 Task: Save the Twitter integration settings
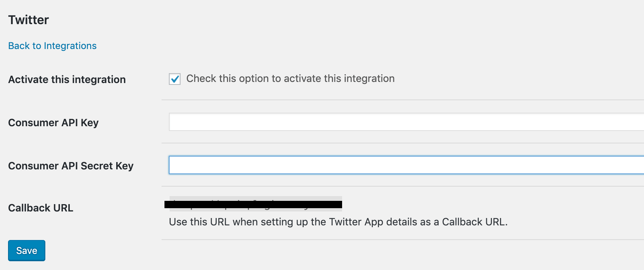(x=26, y=250)
